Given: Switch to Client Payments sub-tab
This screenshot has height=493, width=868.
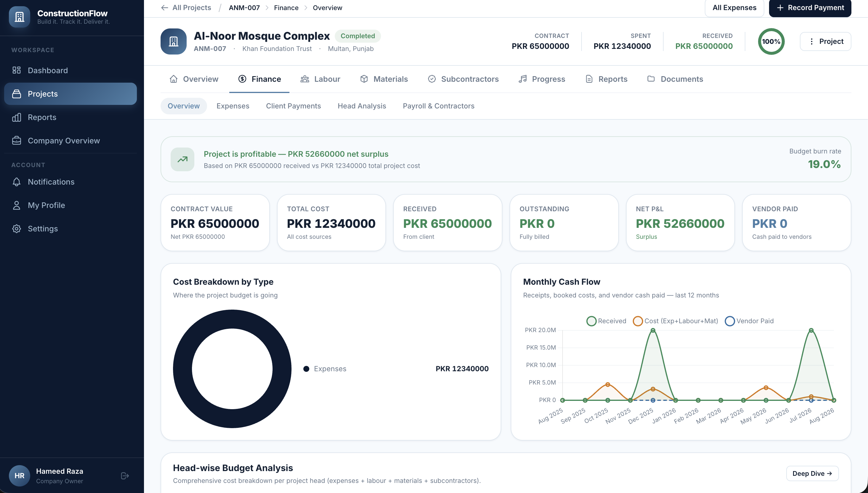Looking at the screenshot, I should [294, 106].
